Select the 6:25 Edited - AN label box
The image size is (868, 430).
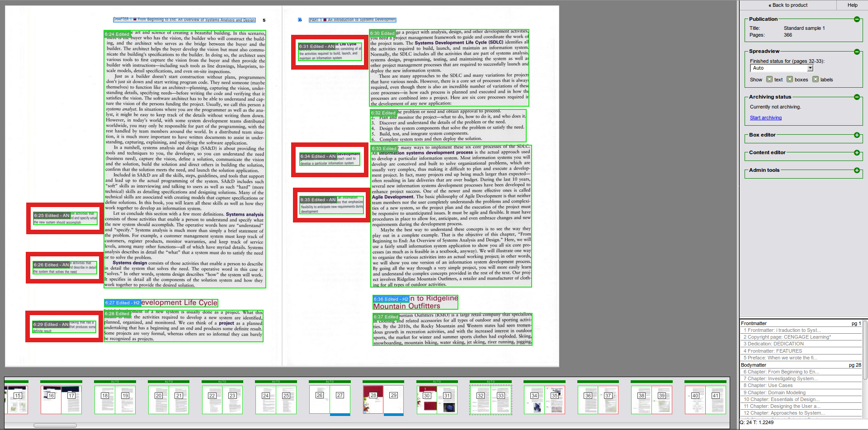pyautogui.click(x=52, y=216)
